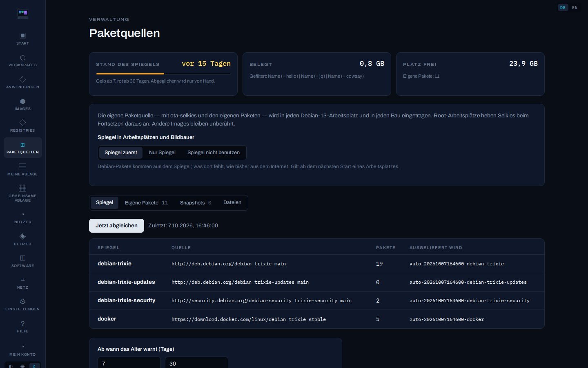The image size is (588, 368).
Task: Switch to light theme sun icon
Action: pos(23,366)
